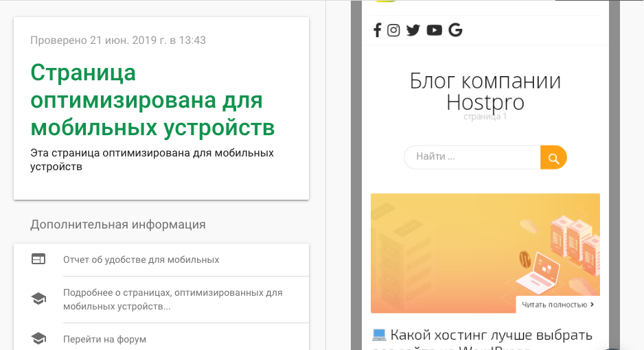
Task: Focus the Найти search field
Action: tap(472, 157)
